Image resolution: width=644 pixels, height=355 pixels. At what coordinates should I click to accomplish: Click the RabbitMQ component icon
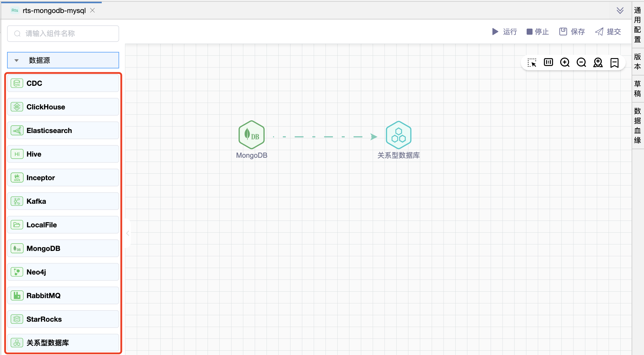pyautogui.click(x=17, y=296)
